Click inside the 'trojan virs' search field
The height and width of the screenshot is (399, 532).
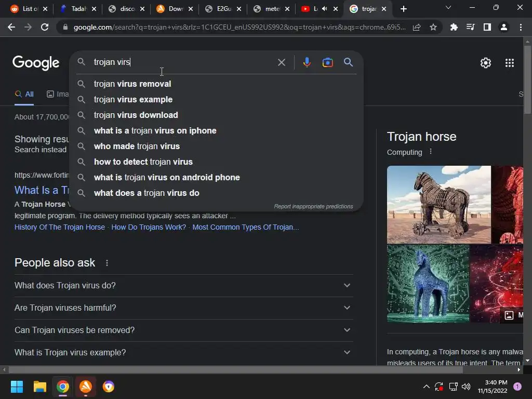tap(183, 62)
